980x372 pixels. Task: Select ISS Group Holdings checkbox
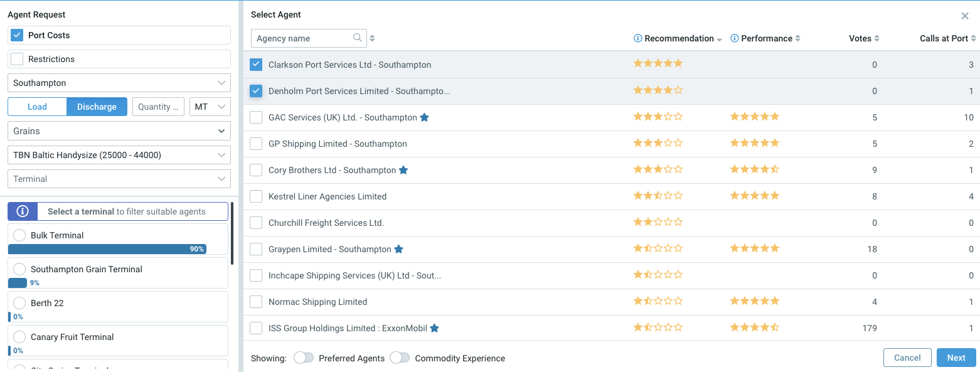255,328
